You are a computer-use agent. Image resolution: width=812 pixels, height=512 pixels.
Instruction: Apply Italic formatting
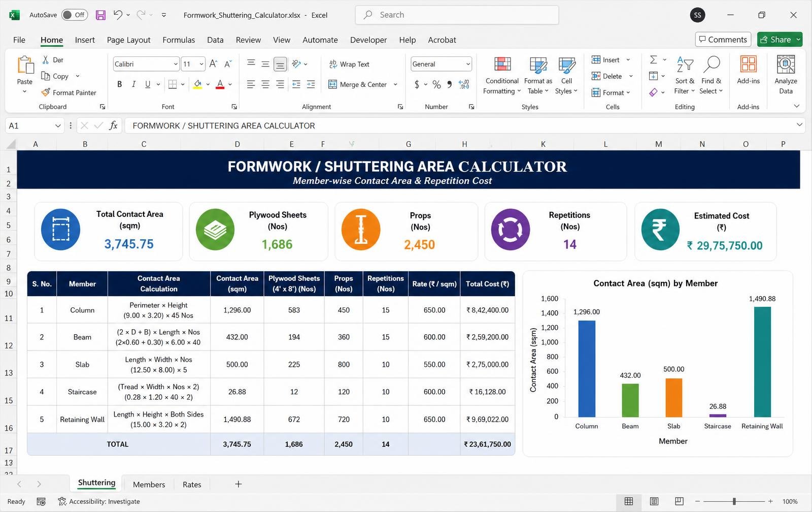(x=133, y=84)
